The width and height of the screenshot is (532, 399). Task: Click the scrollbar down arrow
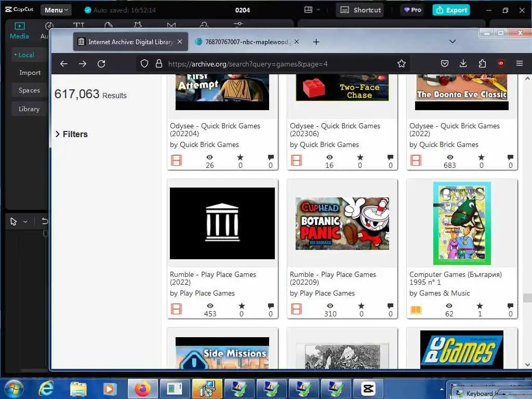(x=527, y=365)
